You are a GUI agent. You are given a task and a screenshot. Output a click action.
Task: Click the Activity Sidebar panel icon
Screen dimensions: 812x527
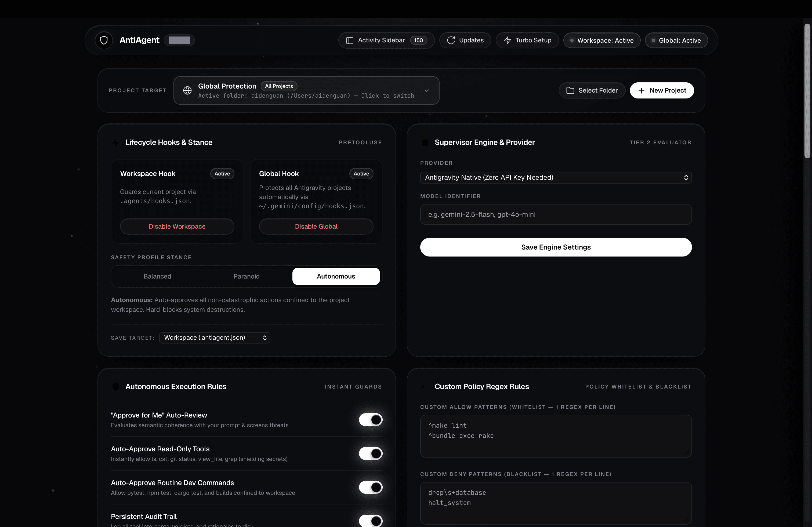pos(349,40)
